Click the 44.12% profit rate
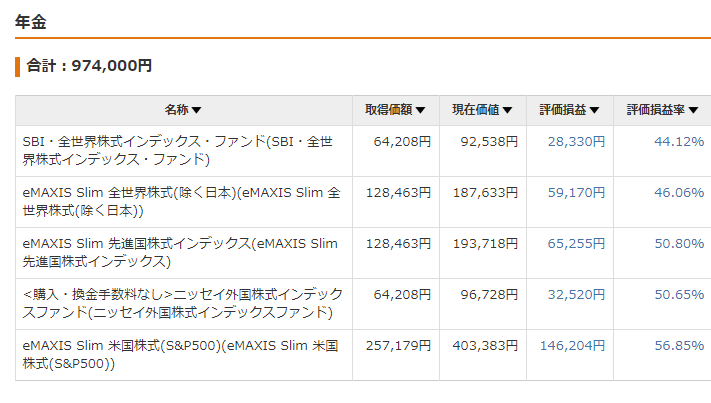The width and height of the screenshot is (711, 403). coord(679,142)
